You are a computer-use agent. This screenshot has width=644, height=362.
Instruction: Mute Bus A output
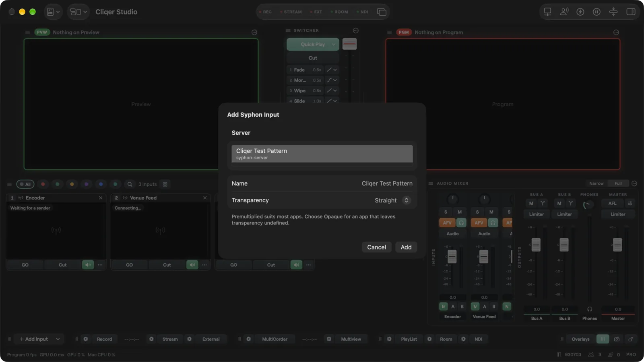531,204
